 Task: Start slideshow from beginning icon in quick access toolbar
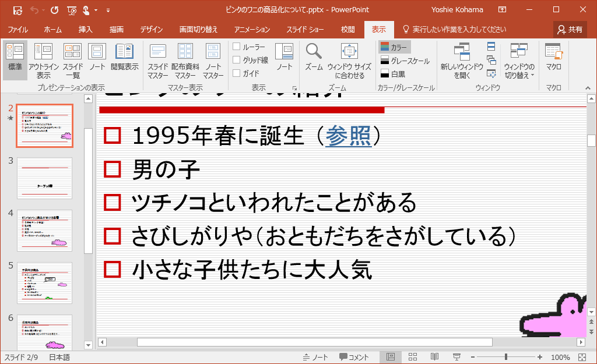(72, 10)
